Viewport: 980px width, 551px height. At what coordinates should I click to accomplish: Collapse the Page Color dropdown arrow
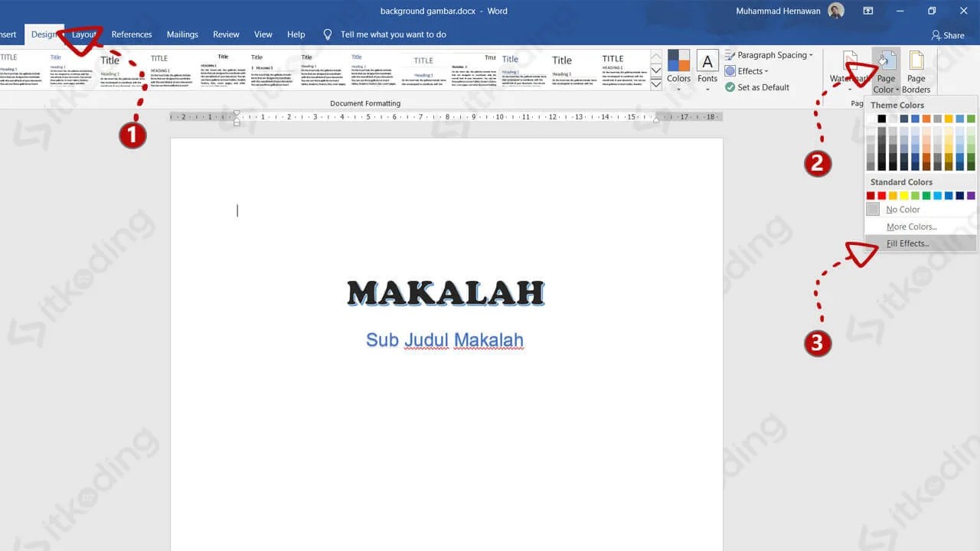(897, 90)
